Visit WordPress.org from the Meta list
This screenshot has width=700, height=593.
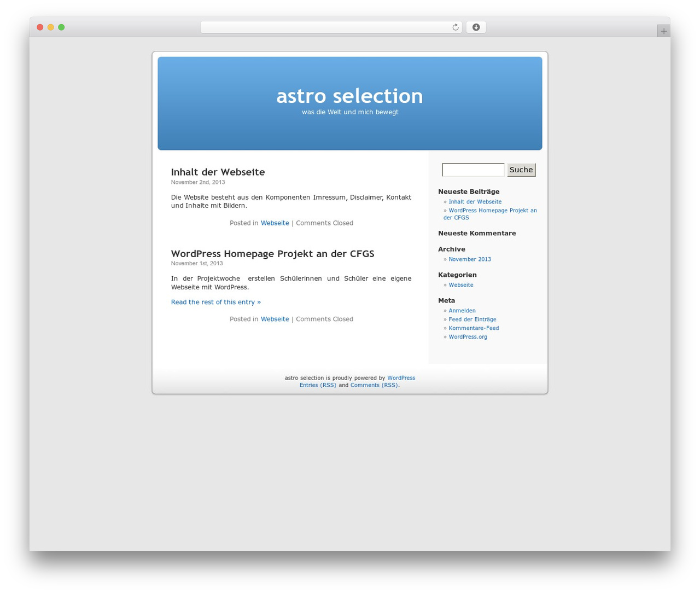(x=468, y=337)
